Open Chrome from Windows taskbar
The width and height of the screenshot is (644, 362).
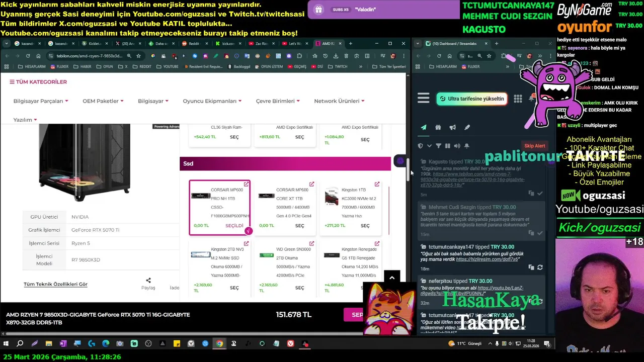219,344
